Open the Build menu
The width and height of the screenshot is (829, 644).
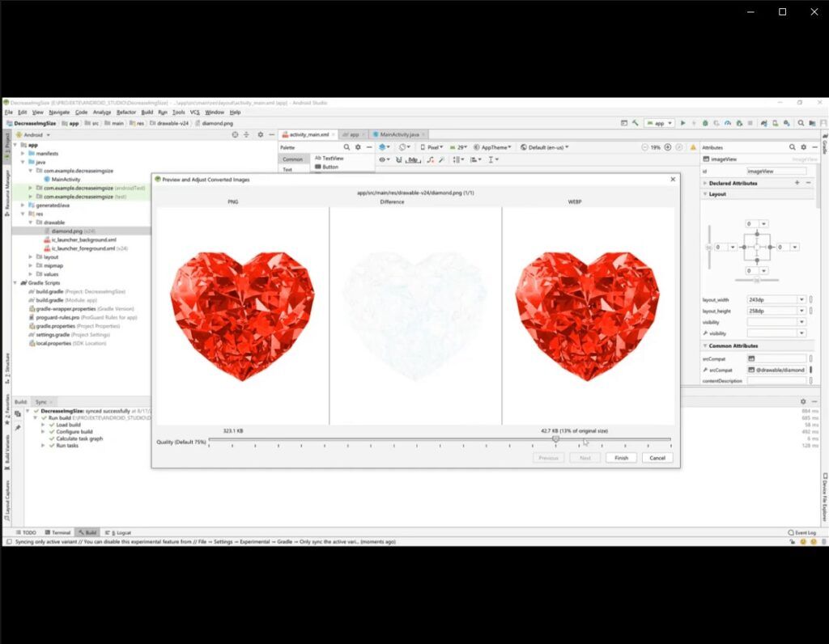coord(147,112)
